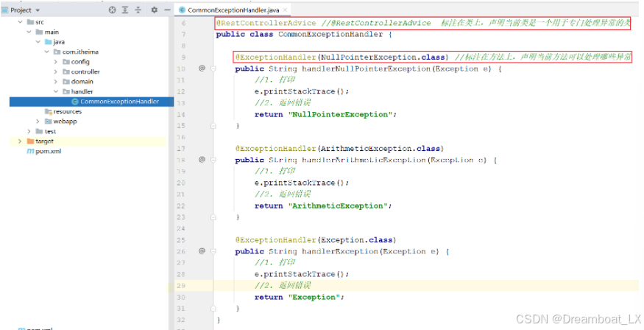Click @ExceptionHandler(Exception.class) on line 25
This screenshot has width=644, height=330.
tap(316, 239)
